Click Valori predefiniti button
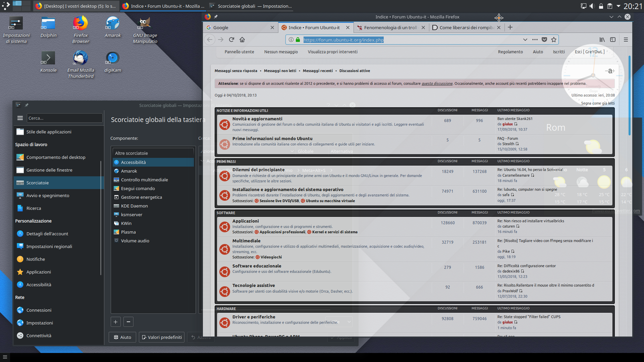Image resolution: width=644 pixels, height=362 pixels. pyautogui.click(x=162, y=337)
